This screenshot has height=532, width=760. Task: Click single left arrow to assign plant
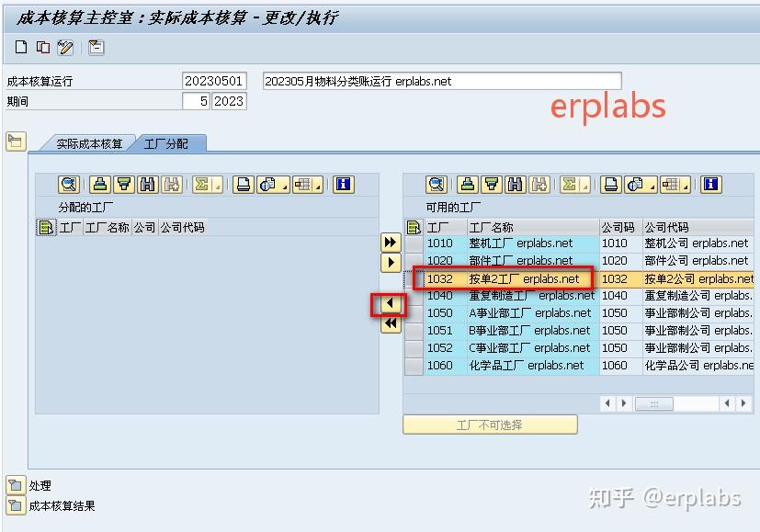point(391,304)
